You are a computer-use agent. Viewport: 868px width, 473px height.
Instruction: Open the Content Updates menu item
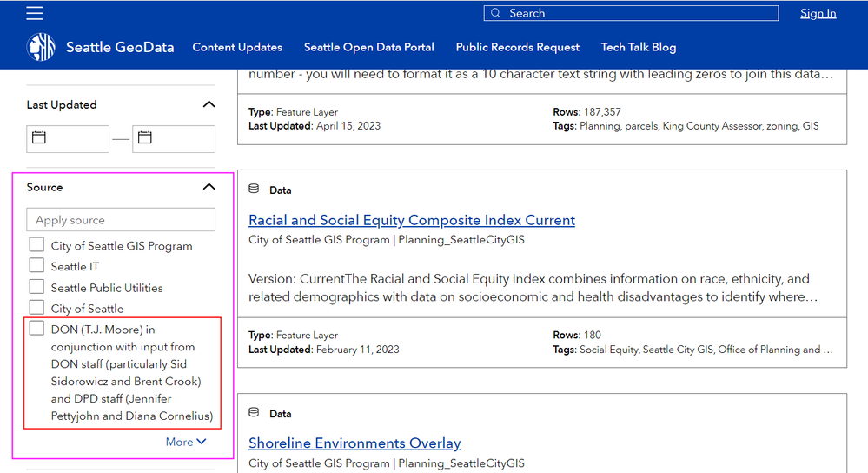(x=237, y=47)
